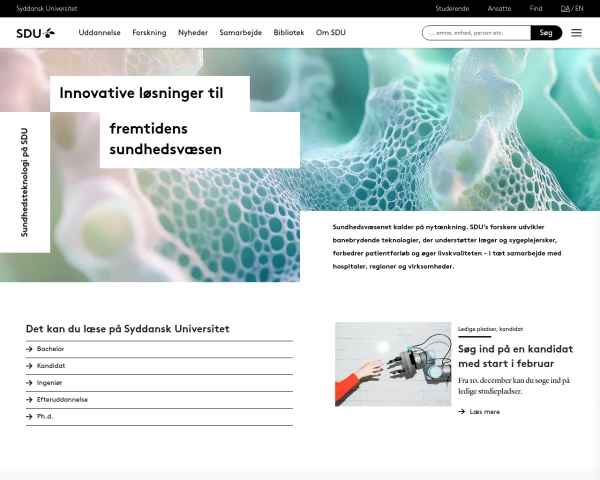Open the Uddannelse menu
The width and height of the screenshot is (600, 480).
click(x=99, y=32)
